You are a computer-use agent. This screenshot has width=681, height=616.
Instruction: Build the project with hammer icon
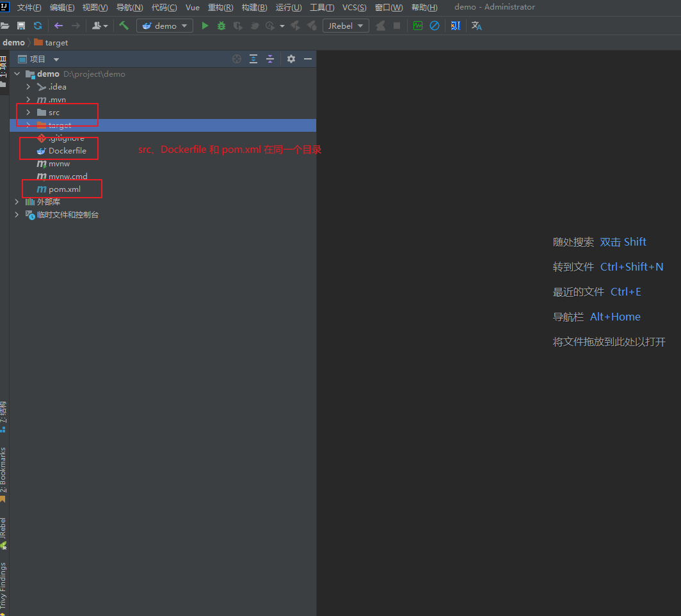click(x=124, y=26)
